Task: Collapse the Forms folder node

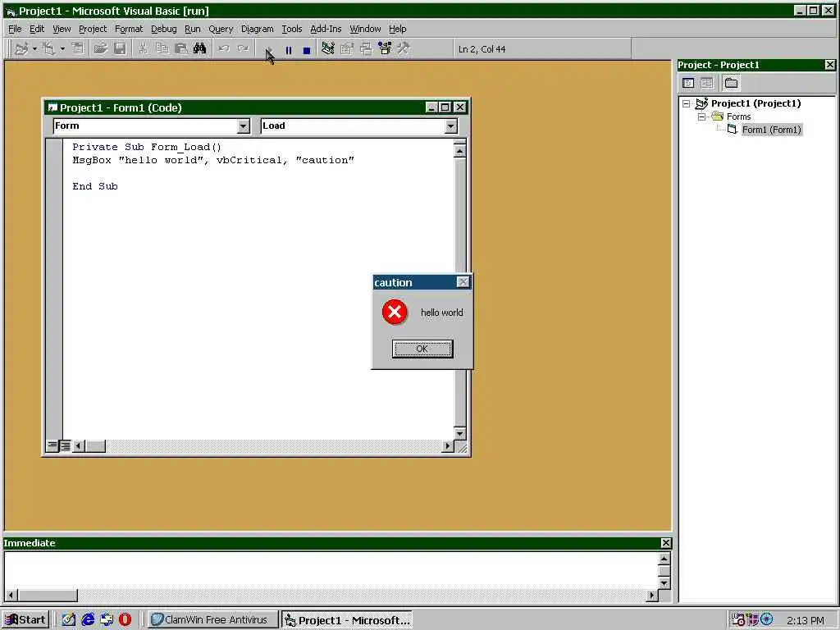Action: coord(701,116)
